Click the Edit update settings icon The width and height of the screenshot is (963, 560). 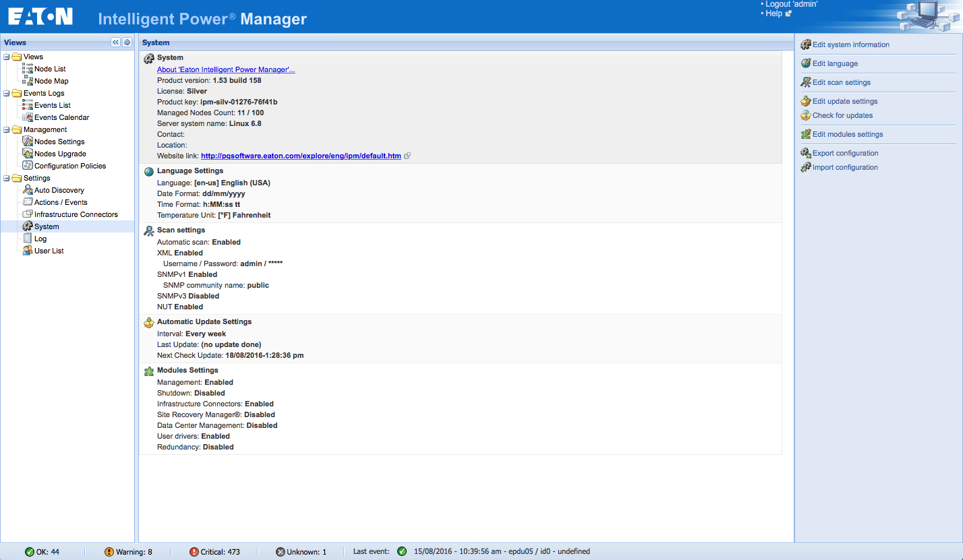805,101
